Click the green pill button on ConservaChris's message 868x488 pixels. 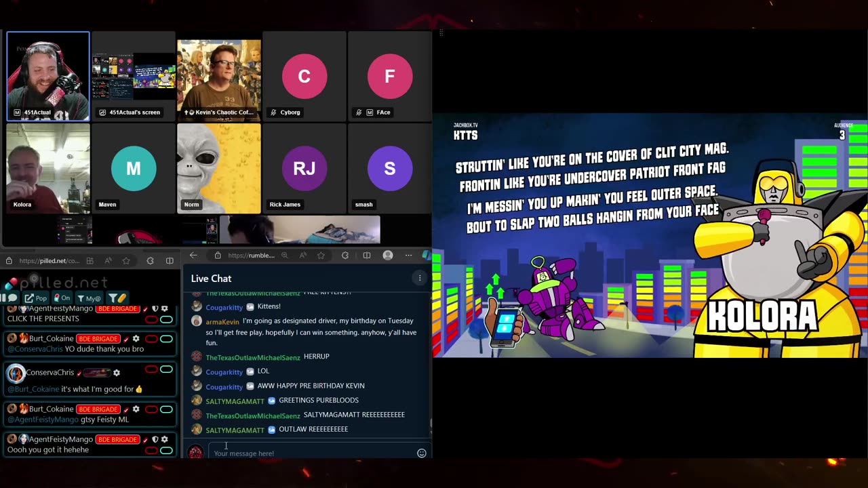point(166,369)
